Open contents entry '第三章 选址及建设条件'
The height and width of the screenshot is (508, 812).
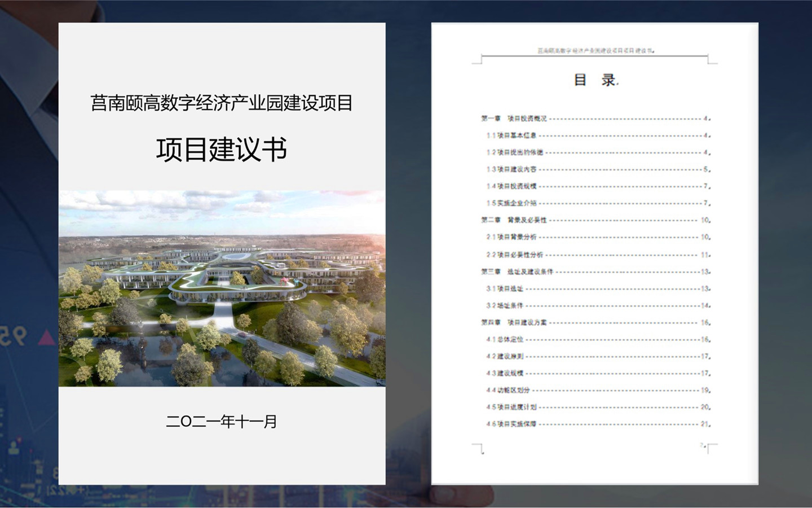click(595, 272)
